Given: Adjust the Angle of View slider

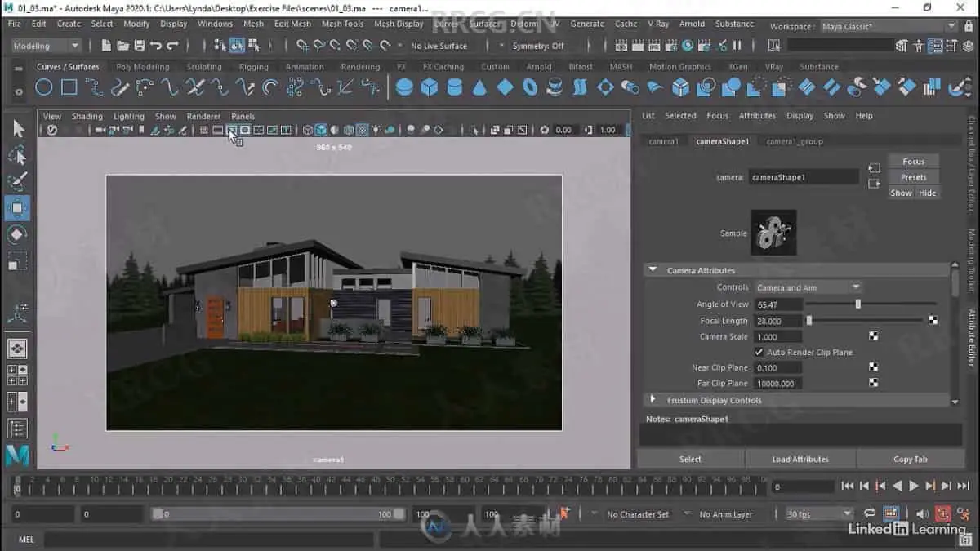Looking at the screenshot, I should (x=857, y=304).
